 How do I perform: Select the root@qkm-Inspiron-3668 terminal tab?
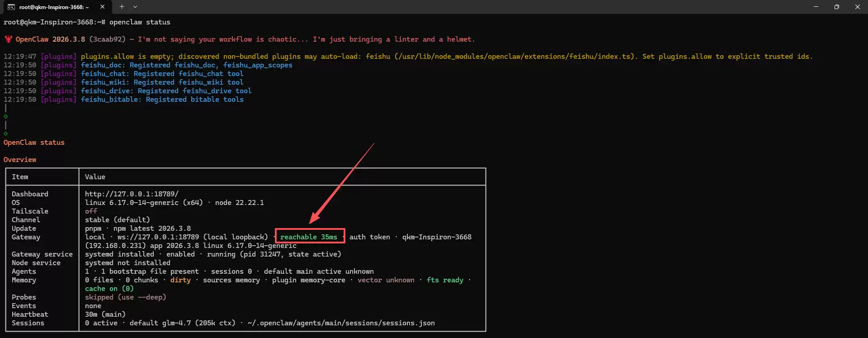pyautogui.click(x=57, y=7)
